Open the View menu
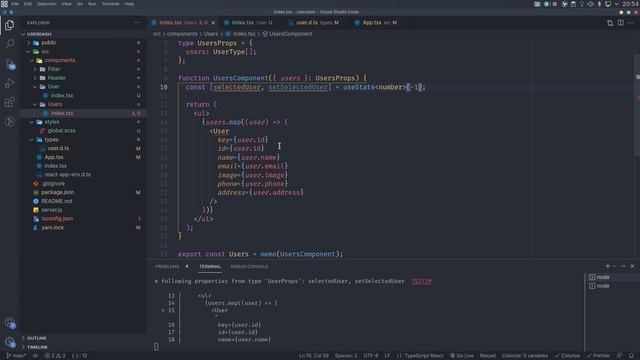Viewport: 640px width, 360px height. click(x=67, y=4)
